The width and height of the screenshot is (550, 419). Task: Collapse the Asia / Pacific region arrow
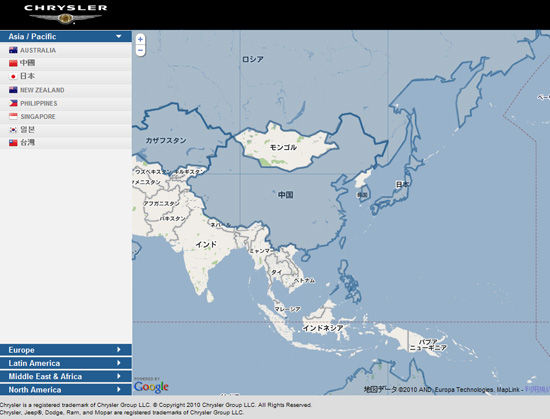pos(119,36)
